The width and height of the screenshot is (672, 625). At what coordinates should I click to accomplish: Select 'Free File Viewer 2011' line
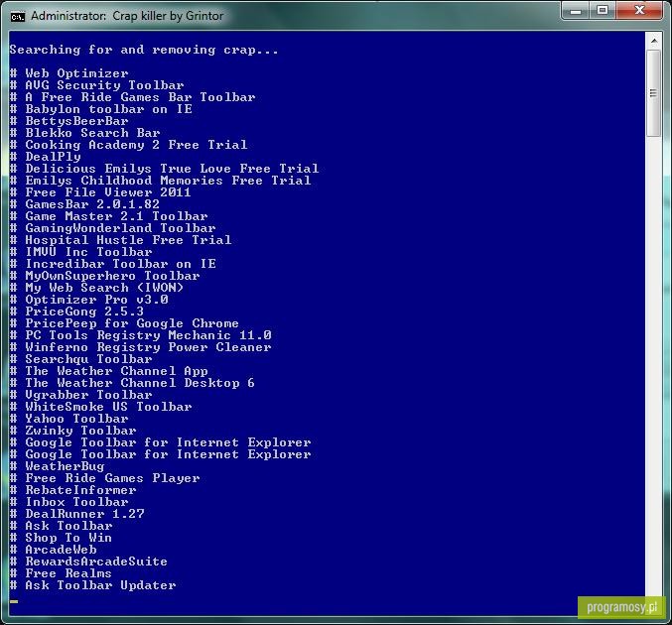click(100, 192)
